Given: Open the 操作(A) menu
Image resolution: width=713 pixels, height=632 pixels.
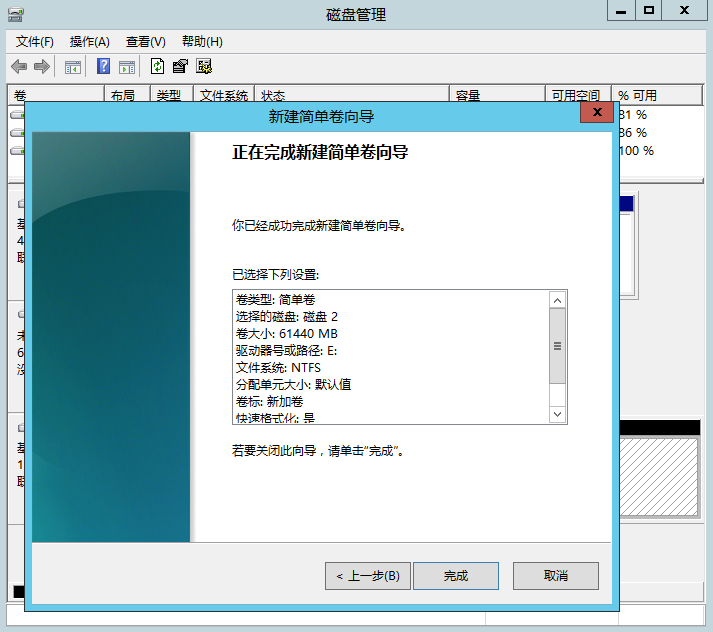Looking at the screenshot, I should 90,42.
